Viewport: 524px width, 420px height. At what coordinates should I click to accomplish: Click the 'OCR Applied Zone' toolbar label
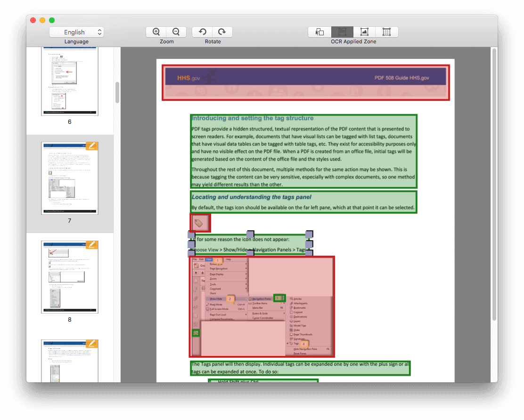[353, 41]
